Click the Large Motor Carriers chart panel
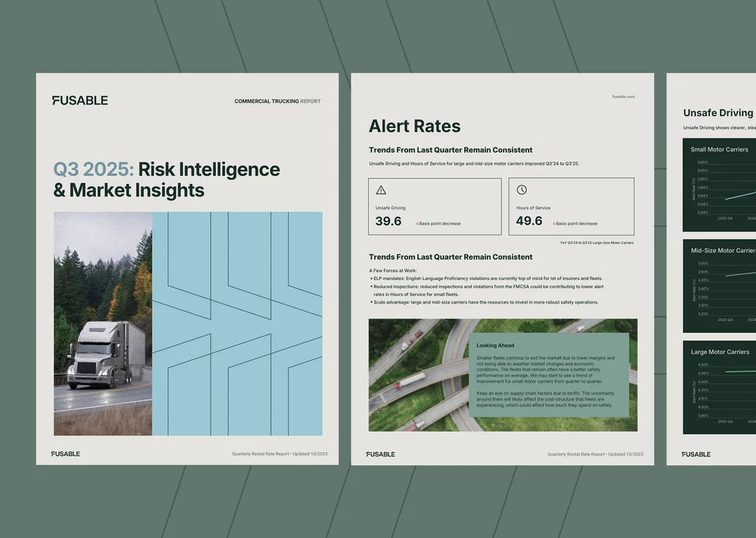 click(x=719, y=387)
